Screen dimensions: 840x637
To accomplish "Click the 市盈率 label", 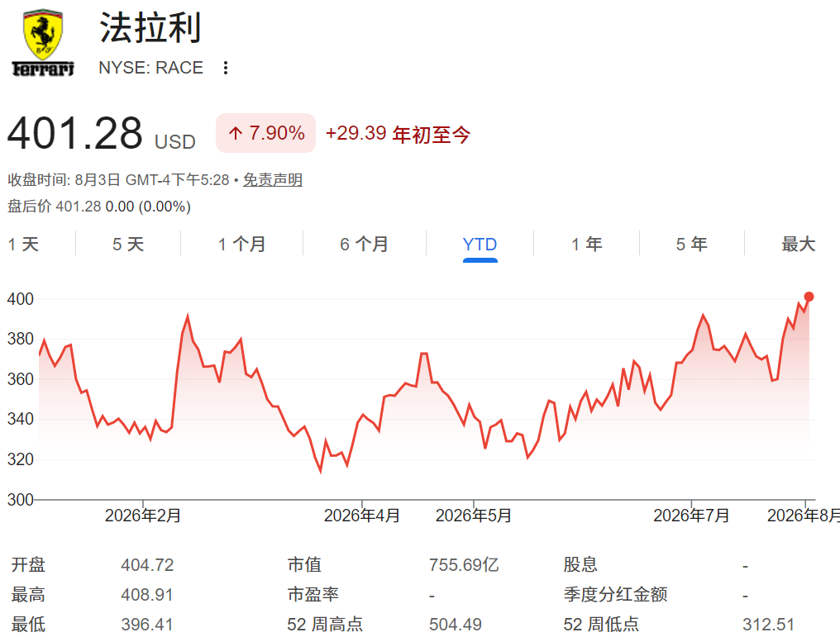I will pos(313,594).
